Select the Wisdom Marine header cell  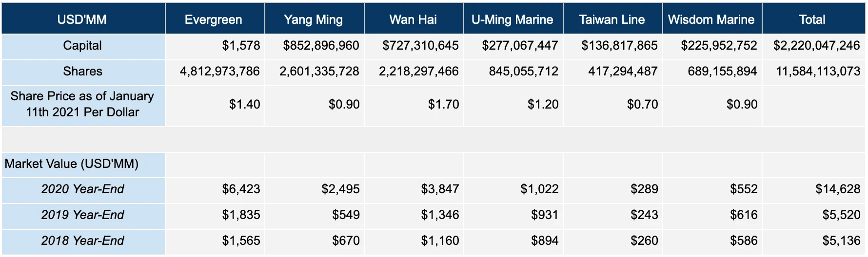click(711, 19)
